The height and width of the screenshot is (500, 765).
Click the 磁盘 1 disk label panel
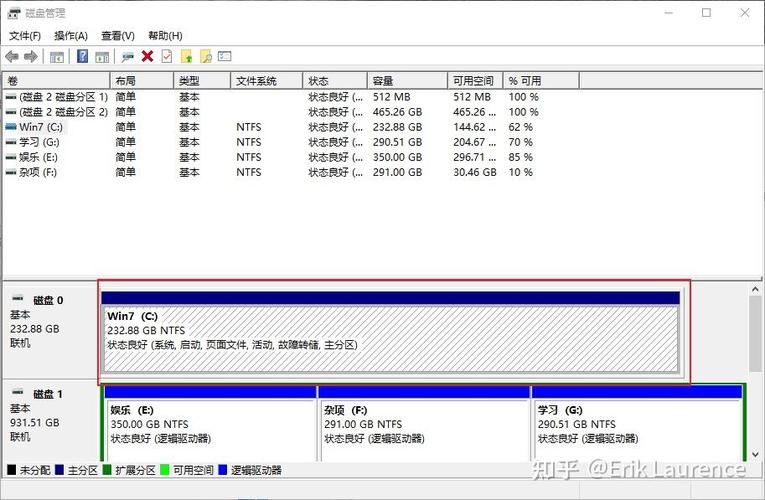51,420
